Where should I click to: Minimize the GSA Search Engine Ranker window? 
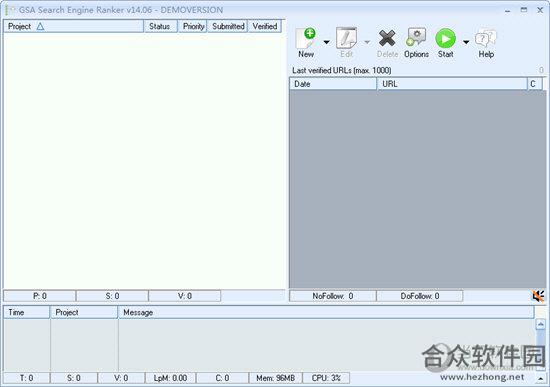[x=508, y=11]
